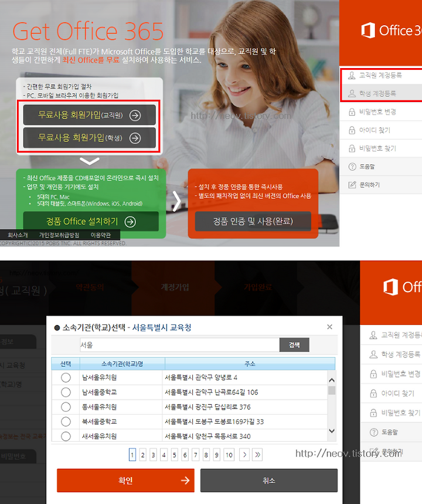
Task: Select radio button for 남서울유치원
Action: point(66,377)
